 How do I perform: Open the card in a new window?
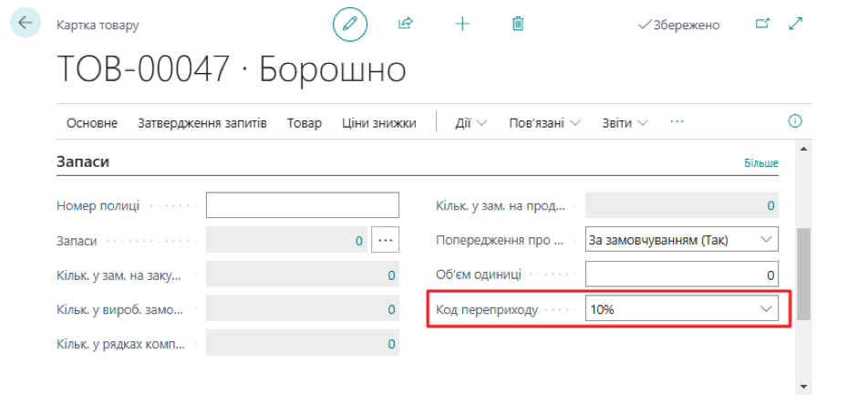[x=762, y=25]
